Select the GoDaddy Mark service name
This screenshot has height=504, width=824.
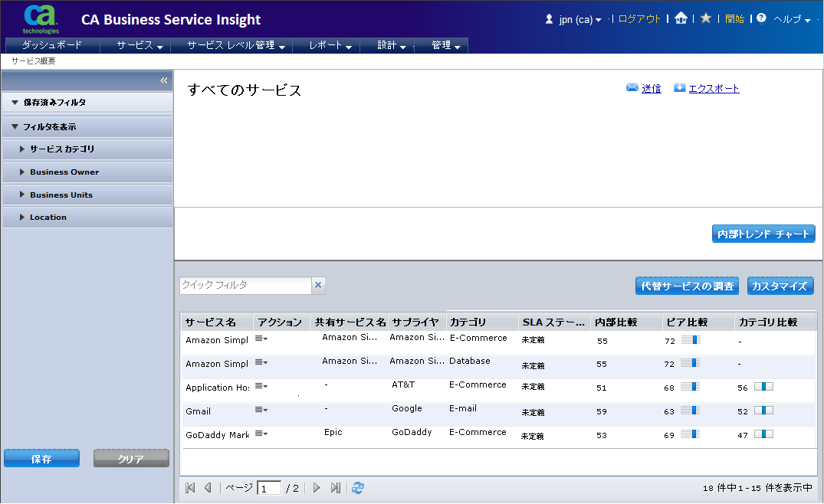pos(218,435)
